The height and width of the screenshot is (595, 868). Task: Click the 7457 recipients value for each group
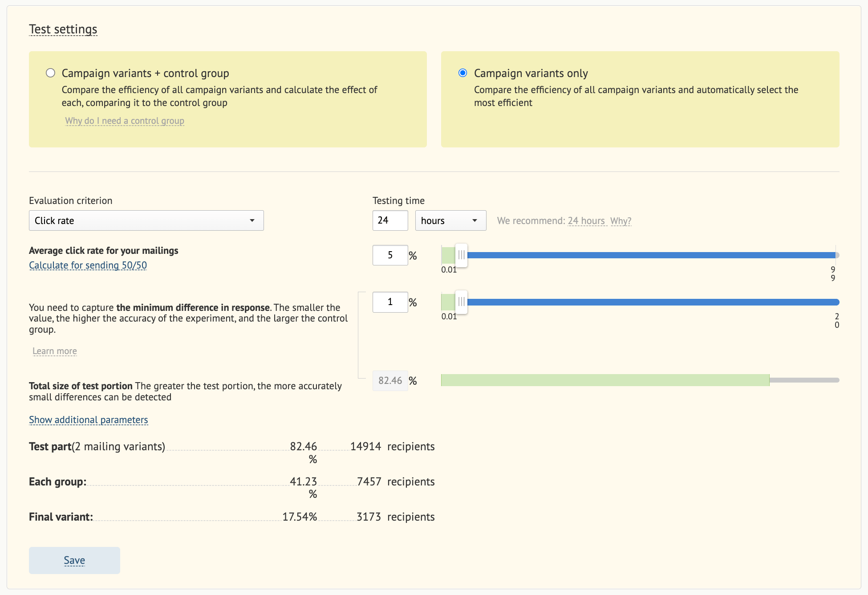[369, 482]
